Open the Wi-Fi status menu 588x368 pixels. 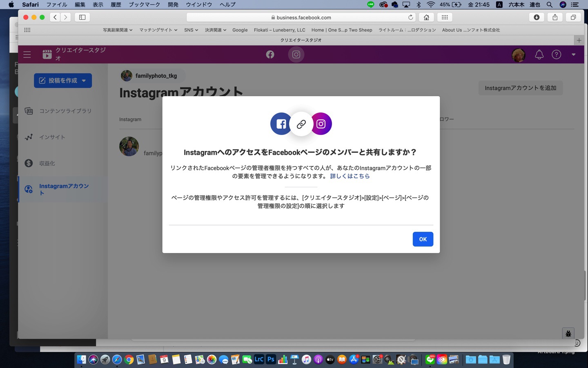point(431,4)
